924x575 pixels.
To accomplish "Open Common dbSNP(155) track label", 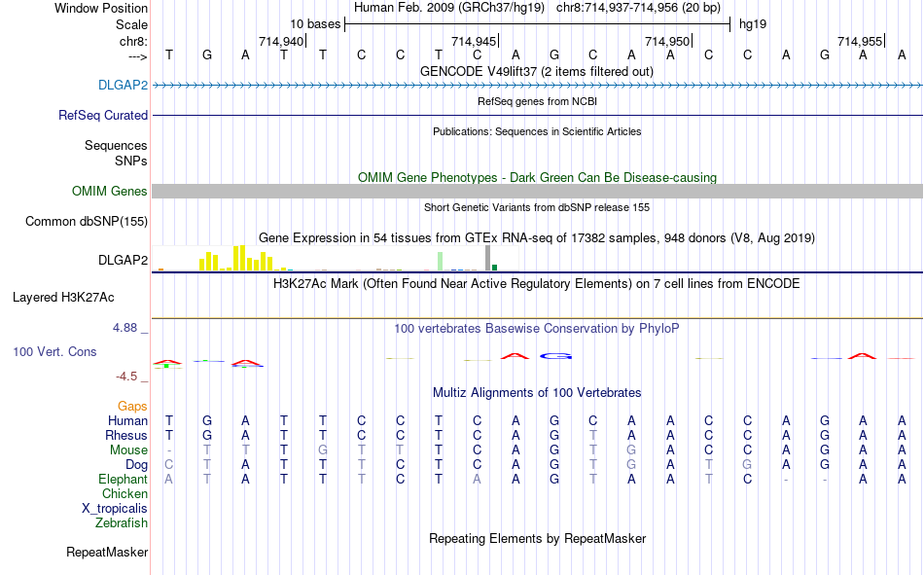I will click(87, 221).
